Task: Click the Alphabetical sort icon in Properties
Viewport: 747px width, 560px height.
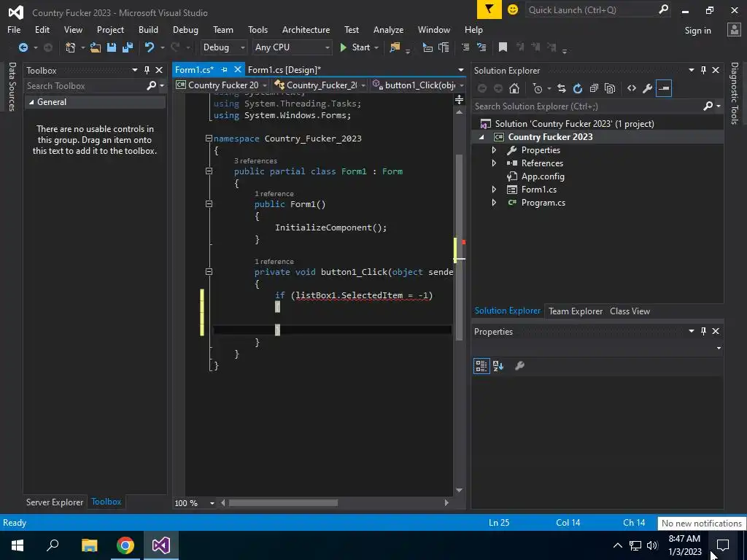Action: 498,366
